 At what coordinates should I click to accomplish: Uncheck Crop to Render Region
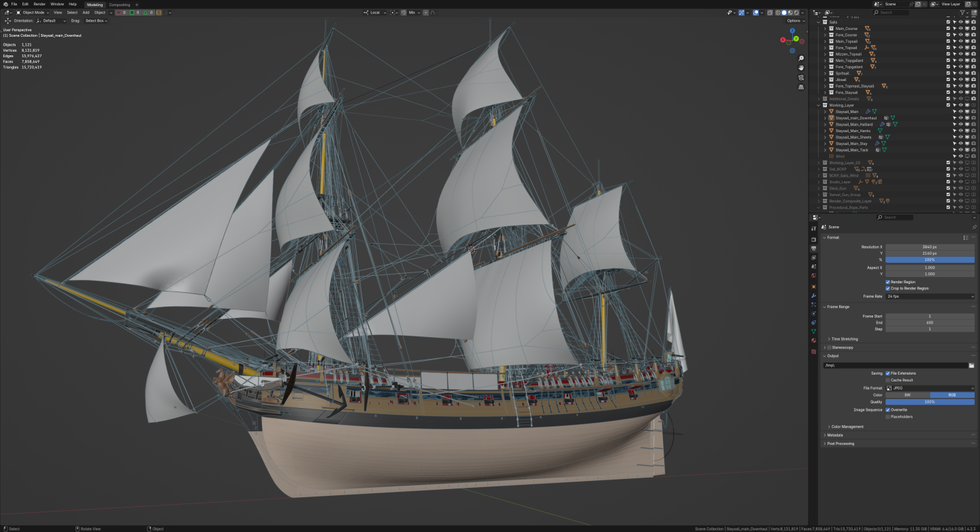(887, 288)
